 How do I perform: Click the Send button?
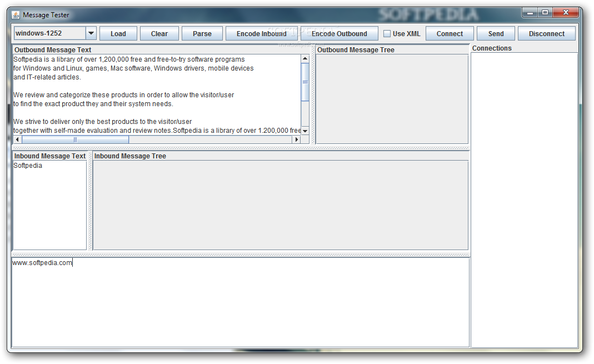[496, 34]
